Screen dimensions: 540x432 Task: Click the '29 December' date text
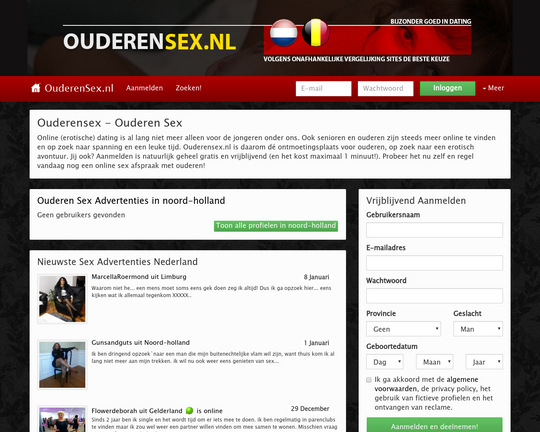[x=310, y=409]
